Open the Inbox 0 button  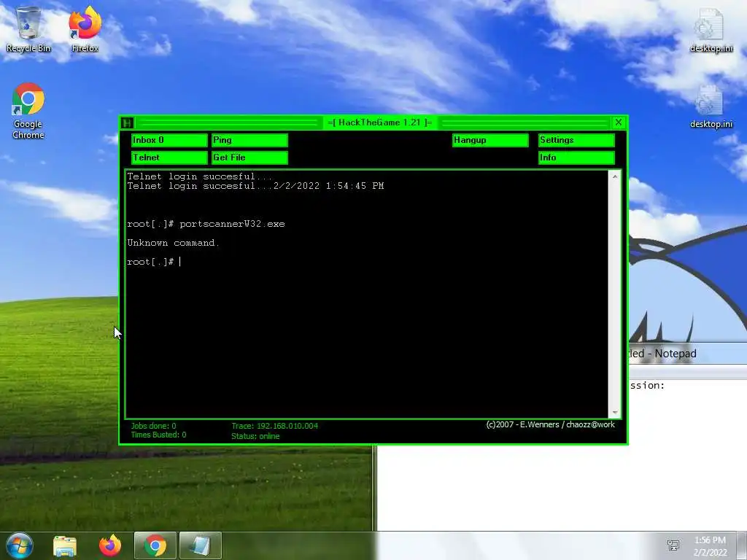(169, 140)
